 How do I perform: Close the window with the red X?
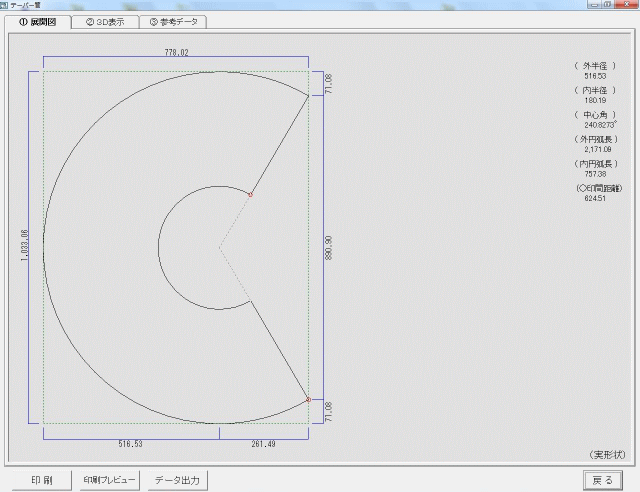(x=626, y=4)
